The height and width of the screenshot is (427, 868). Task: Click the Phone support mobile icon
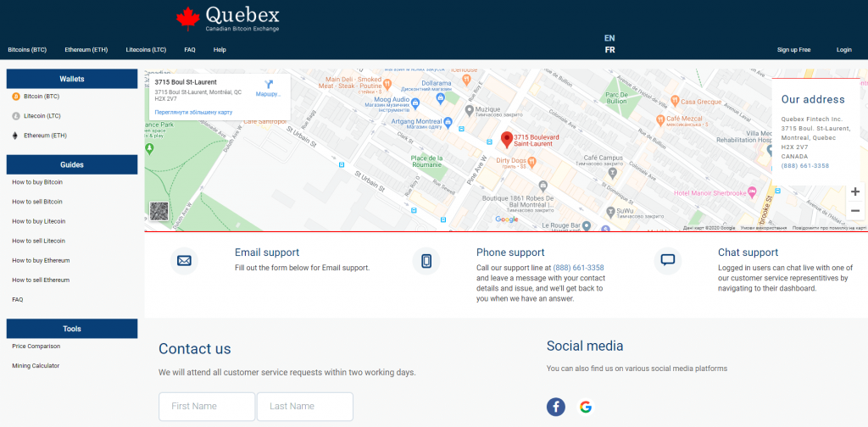(x=426, y=260)
